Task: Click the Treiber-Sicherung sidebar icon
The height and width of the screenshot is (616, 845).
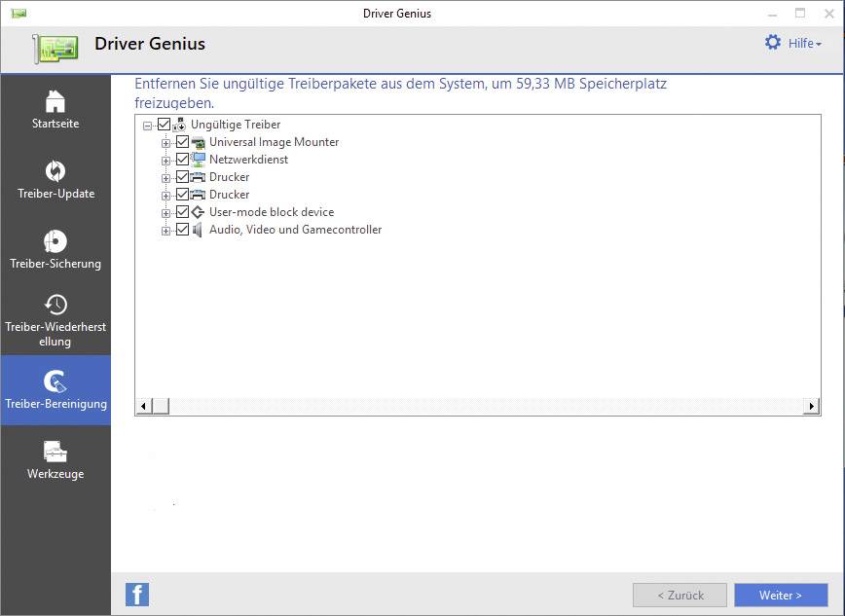Action: 55,248
